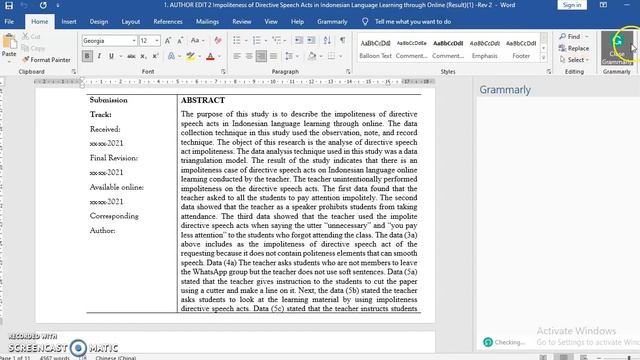This screenshot has width=640, height=360.
Task: Switch to the Mailings tab
Action: pos(207,22)
